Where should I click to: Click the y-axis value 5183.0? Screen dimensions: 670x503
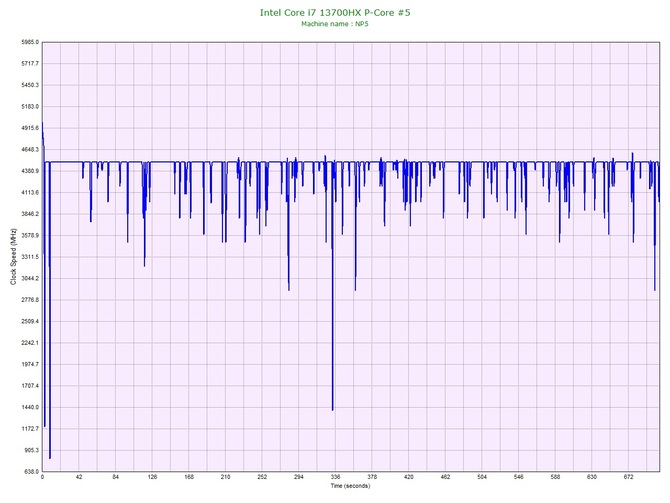[30, 106]
